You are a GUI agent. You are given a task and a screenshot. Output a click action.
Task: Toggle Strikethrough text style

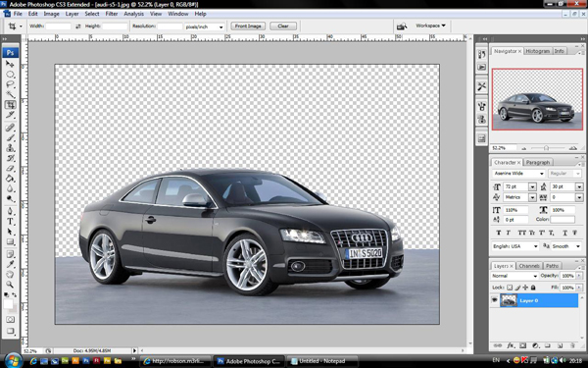(x=574, y=233)
